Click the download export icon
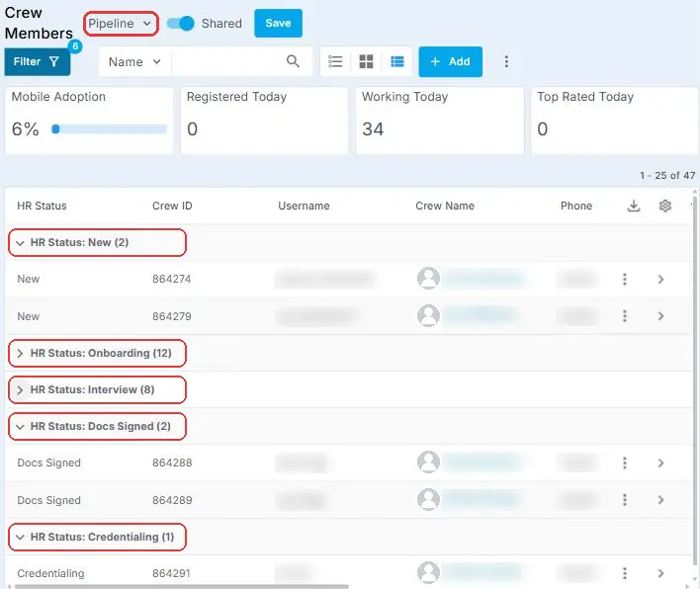The width and height of the screenshot is (700, 589). [634, 206]
